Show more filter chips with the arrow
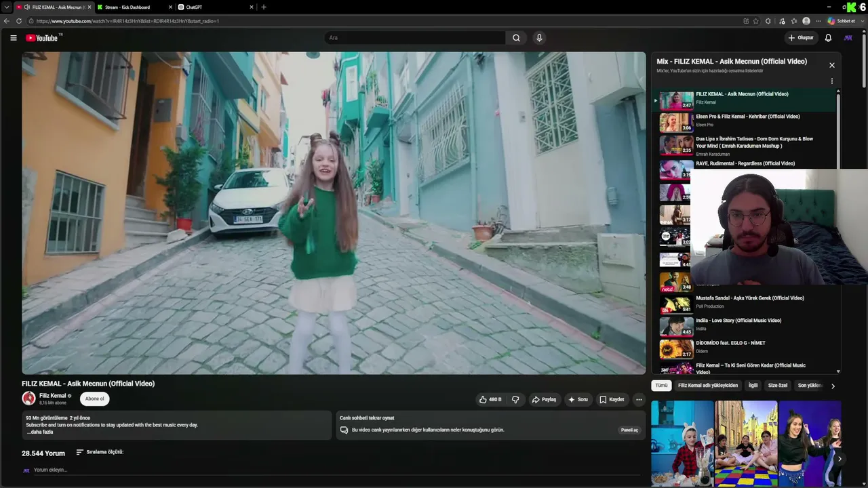The image size is (868, 488). pos(833,386)
